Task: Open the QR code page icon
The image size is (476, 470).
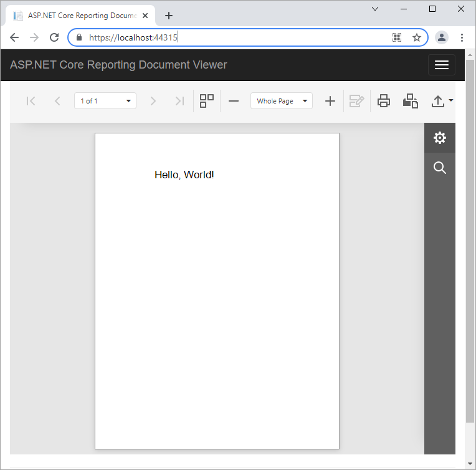Action: point(397,37)
